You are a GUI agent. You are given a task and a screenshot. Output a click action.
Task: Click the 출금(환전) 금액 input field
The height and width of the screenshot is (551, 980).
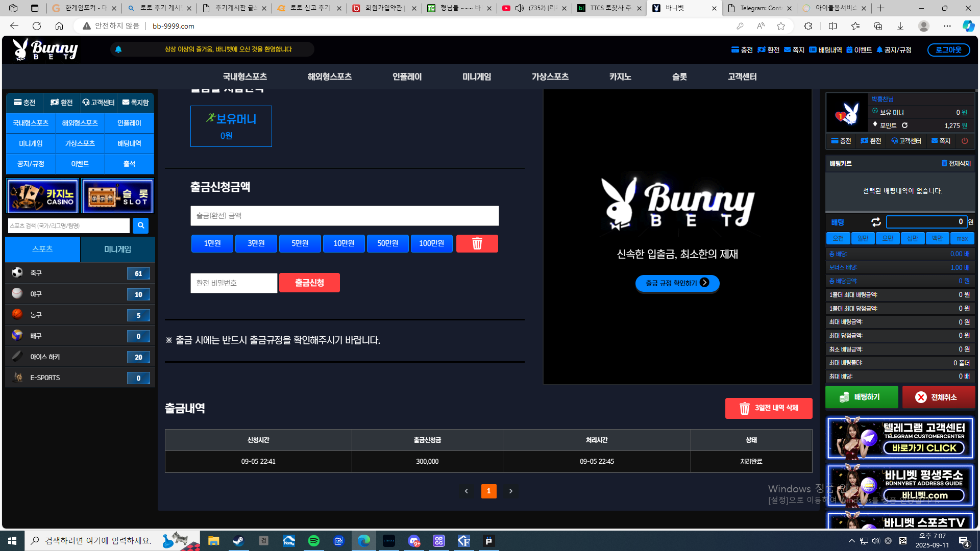click(x=345, y=216)
